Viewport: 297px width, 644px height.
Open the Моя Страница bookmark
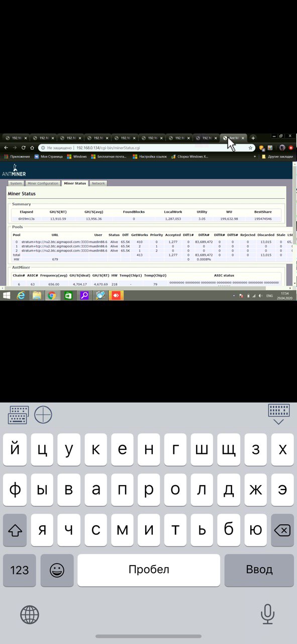tap(48, 156)
